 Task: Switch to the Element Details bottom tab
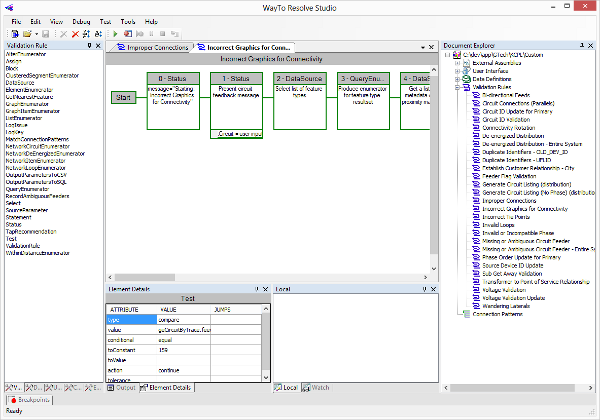point(166,387)
